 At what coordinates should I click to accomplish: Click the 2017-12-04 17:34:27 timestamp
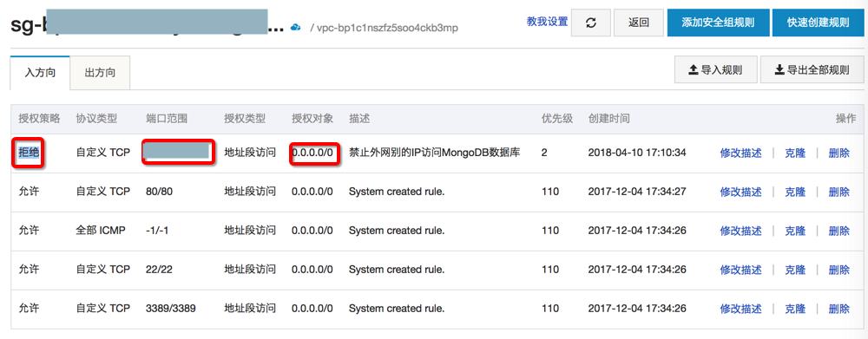click(x=637, y=192)
